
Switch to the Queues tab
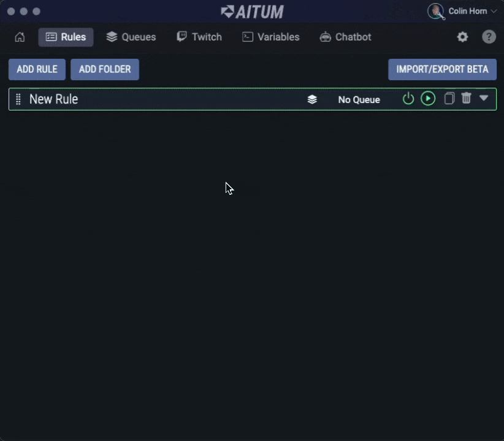[x=131, y=37]
